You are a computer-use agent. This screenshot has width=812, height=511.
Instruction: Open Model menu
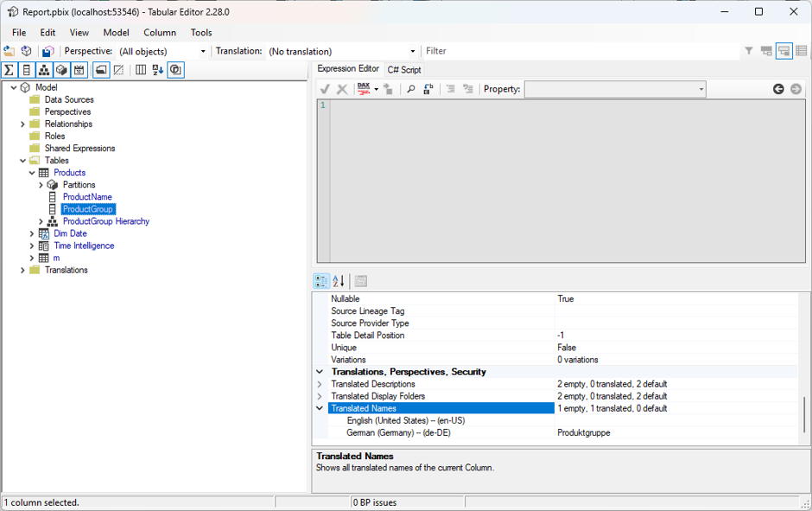(116, 32)
